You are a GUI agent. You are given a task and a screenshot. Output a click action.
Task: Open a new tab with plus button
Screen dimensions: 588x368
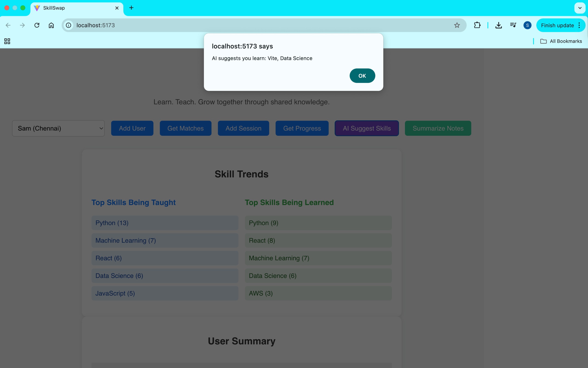pyautogui.click(x=131, y=8)
